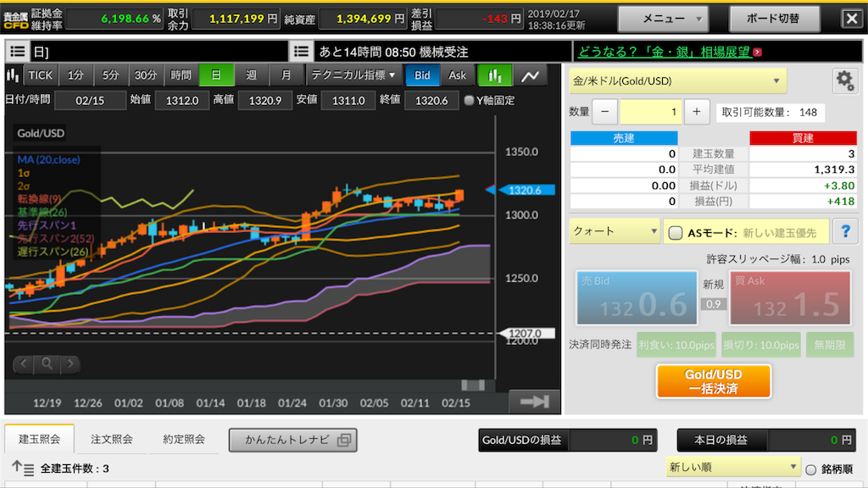The image size is (868, 488).
Task: Click MA (20,close) legend entry
Action: [x=48, y=160]
